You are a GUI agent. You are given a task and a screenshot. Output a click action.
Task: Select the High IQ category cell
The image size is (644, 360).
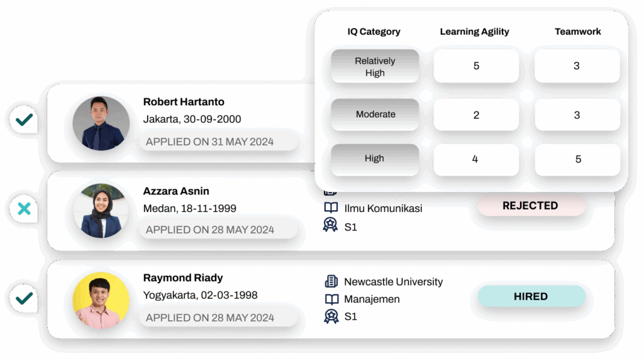pos(375,159)
